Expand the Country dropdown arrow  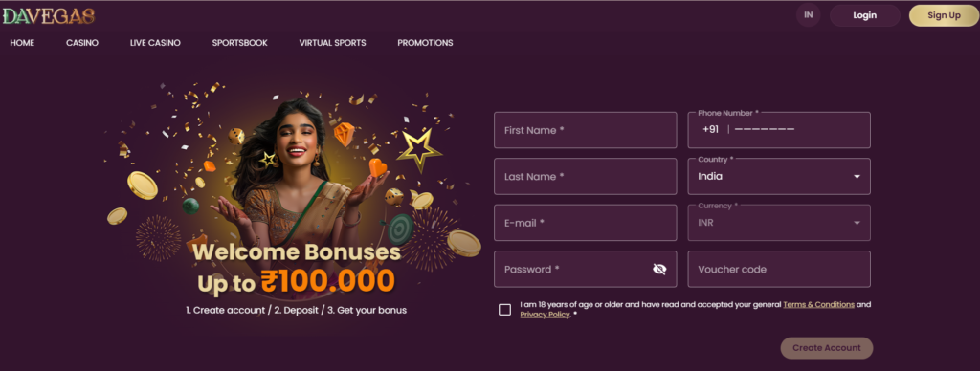point(857,177)
